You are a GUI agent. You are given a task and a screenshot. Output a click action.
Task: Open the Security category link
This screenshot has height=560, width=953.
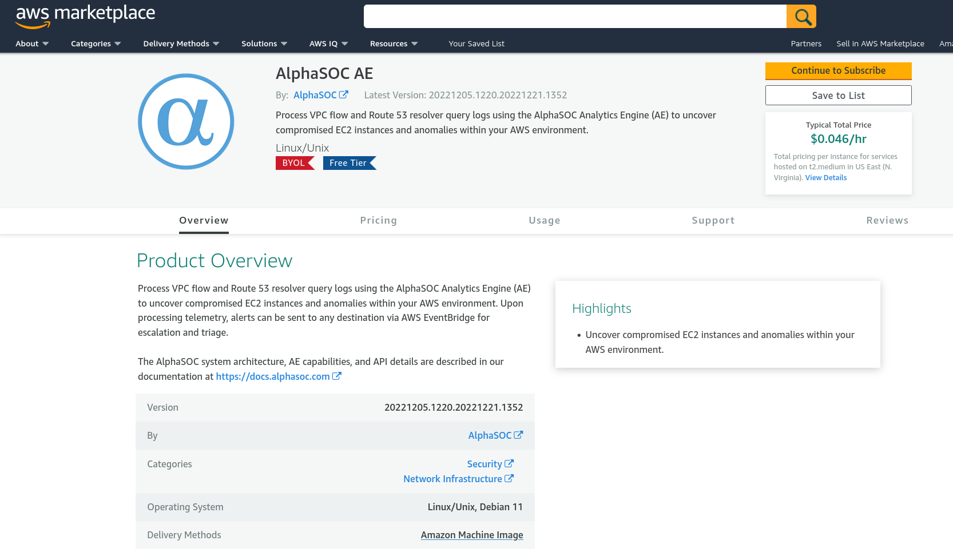[x=485, y=464]
